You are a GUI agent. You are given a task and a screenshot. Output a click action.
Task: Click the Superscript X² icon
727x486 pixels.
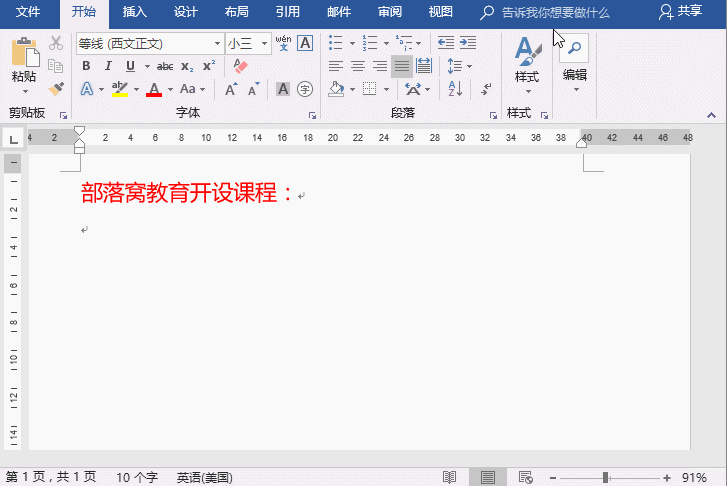(x=209, y=66)
